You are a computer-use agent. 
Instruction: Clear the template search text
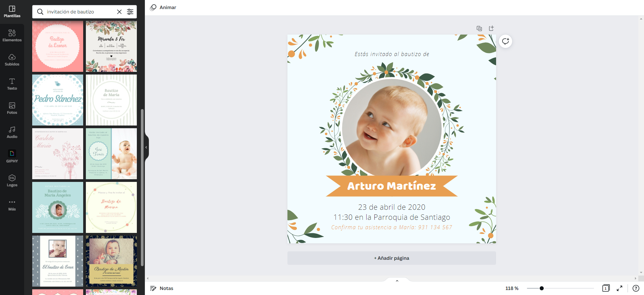(119, 12)
